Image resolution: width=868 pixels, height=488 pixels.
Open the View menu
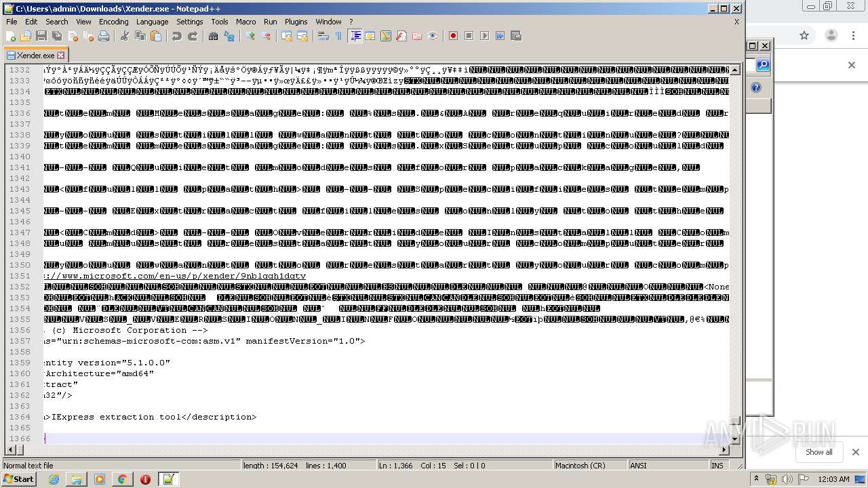coord(83,22)
